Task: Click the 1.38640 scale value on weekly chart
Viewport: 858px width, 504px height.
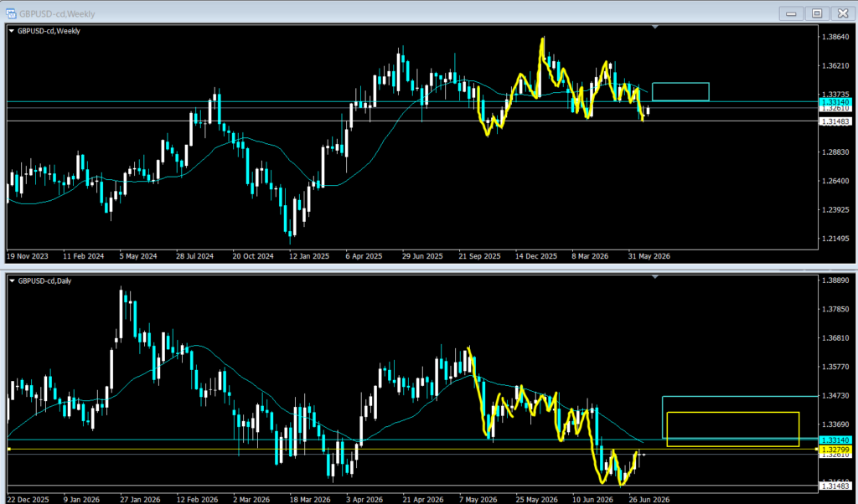Action: [x=835, y=37]
